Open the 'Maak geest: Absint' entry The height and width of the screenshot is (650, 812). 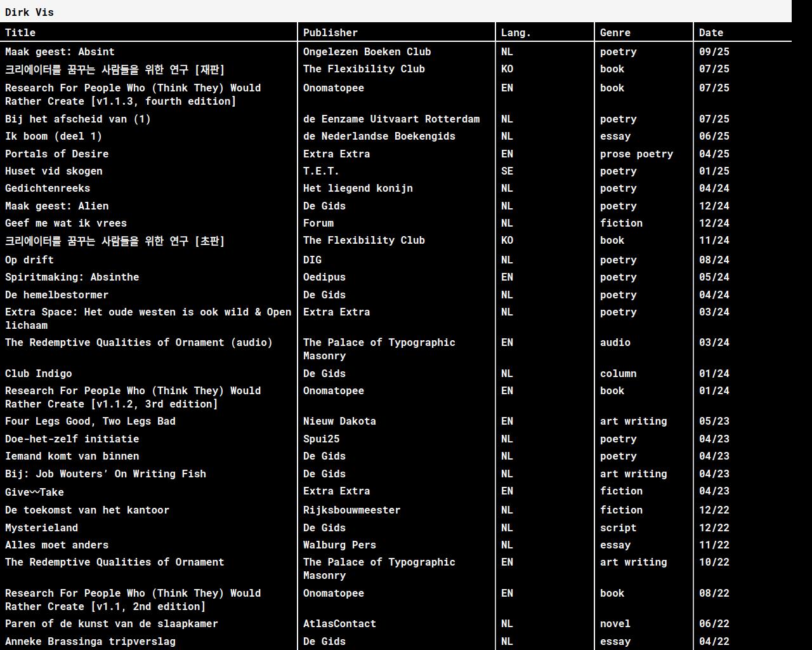point(60,52)
